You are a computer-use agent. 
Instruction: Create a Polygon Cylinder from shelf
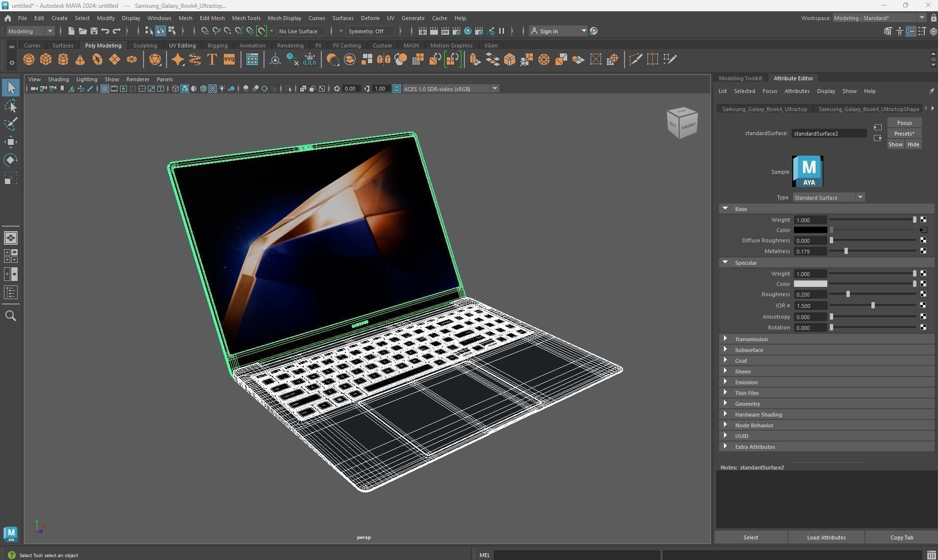[x=63, y=60]
